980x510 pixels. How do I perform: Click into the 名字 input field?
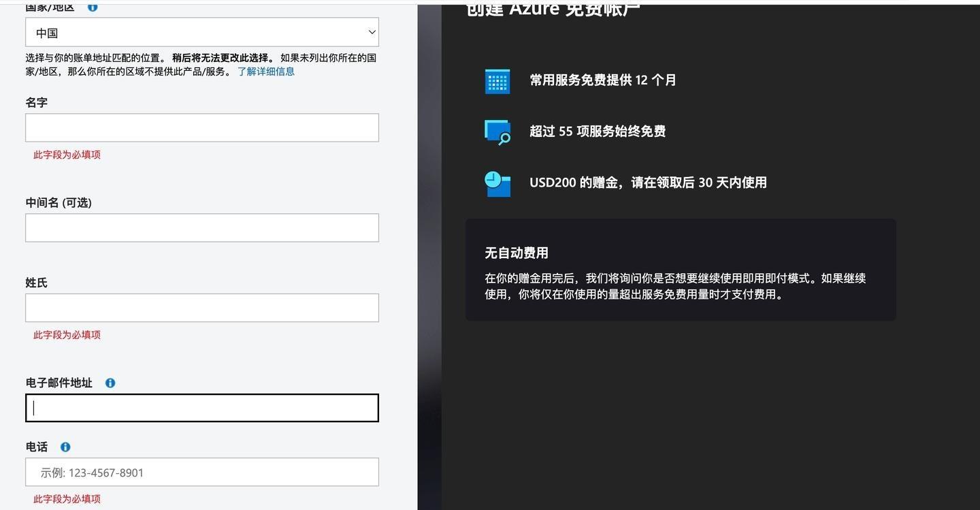[x=201, y=128]
